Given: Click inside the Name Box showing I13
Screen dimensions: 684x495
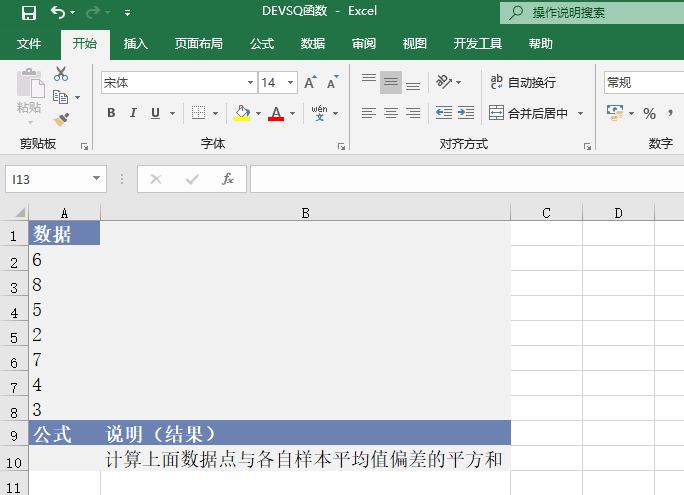Looking at the screenshot, I should click(48, 179).
